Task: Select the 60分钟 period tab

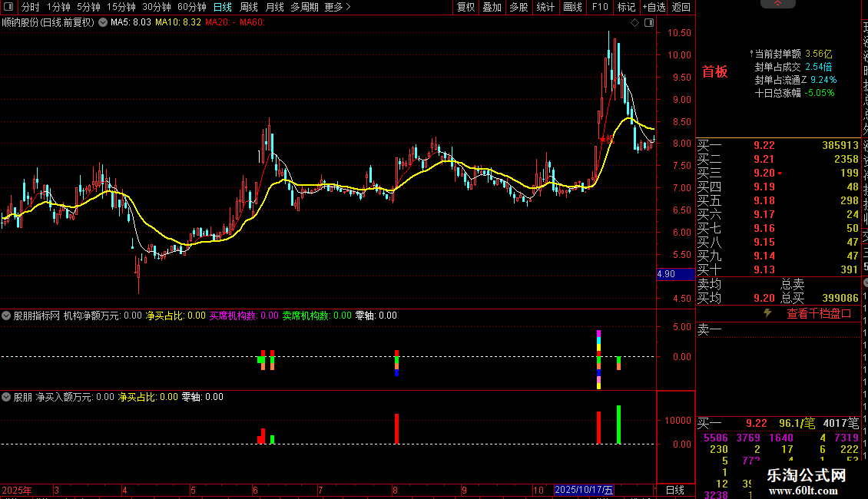Action: click(x=191, y=7)
